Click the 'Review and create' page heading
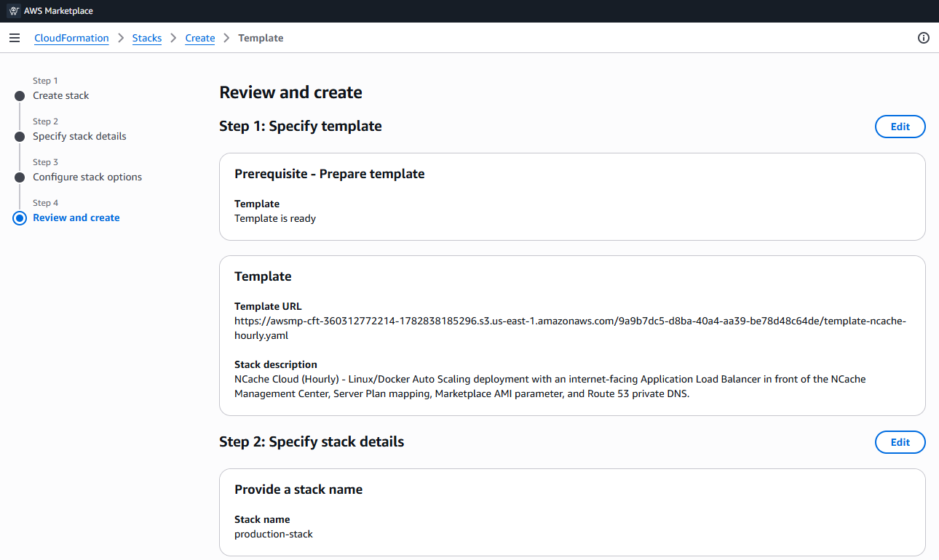The image size is (939, 560). click(x=290, y=92)
